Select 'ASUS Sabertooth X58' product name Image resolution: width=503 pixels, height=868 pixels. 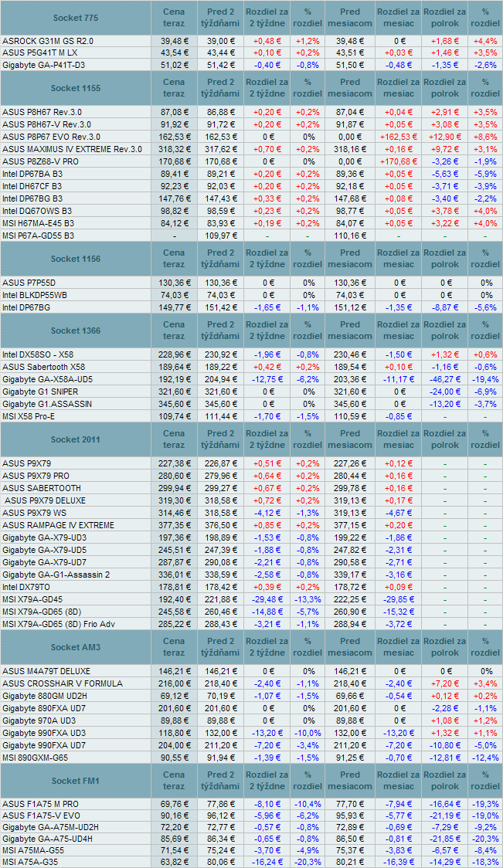[43, 367]
